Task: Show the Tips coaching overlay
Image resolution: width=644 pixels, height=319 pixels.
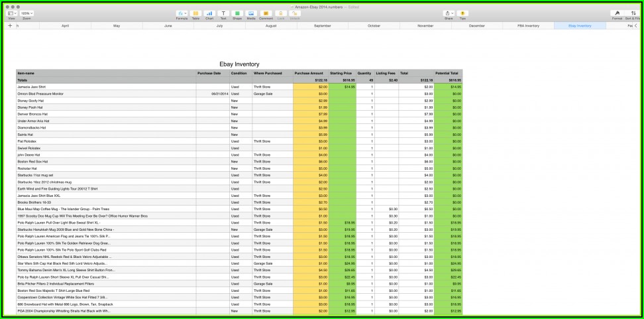Action: tap(463, 13)
